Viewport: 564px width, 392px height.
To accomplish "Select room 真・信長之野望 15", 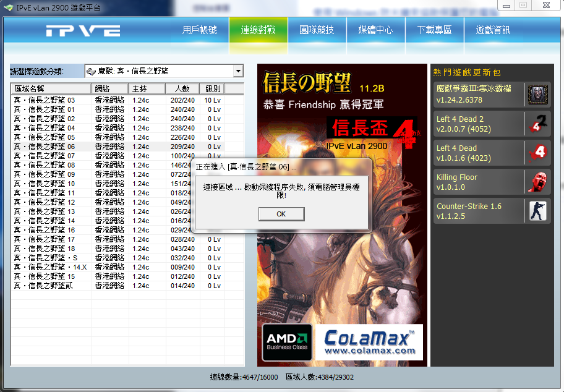I will click(119, 276).
